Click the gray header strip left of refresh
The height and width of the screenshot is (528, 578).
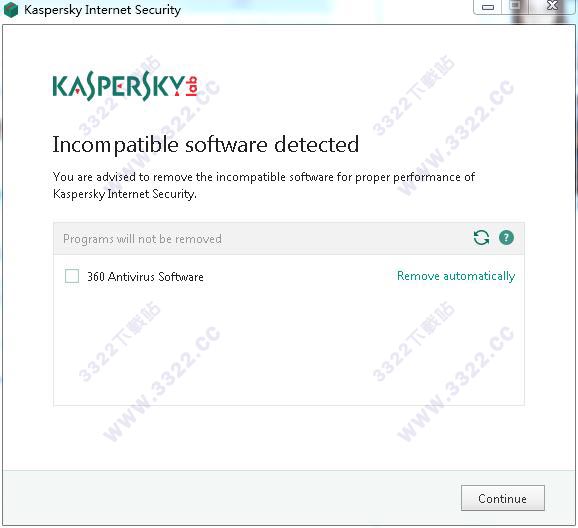pos(347,239)
